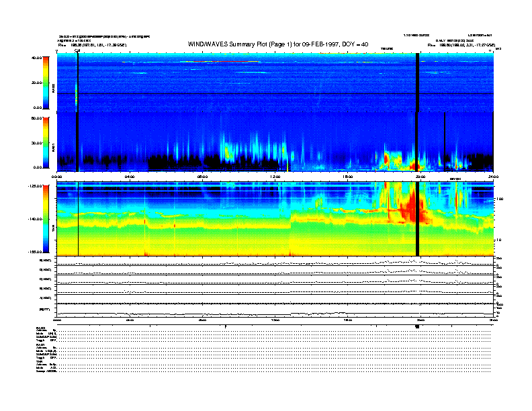
Task: Click the 100 label on the TNR right axis
Action: (500, 199)
